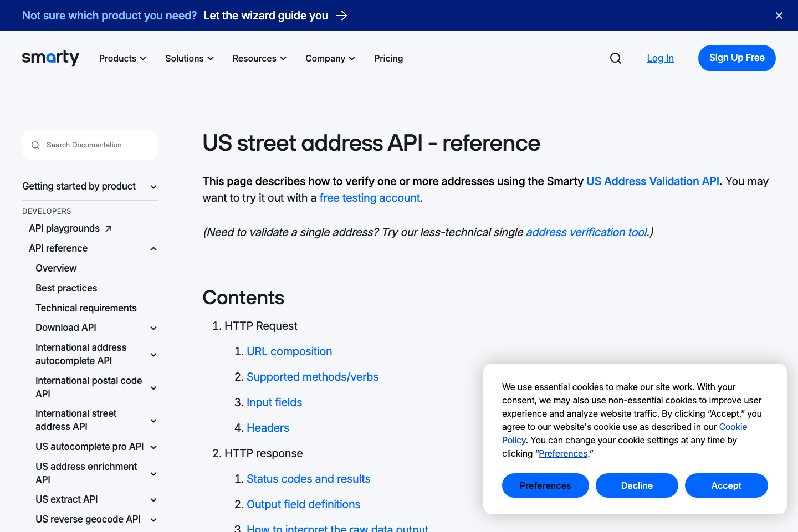This screenshot has height=532, width=798.
Task: Open the Company menu
Action: click(329, 58)
